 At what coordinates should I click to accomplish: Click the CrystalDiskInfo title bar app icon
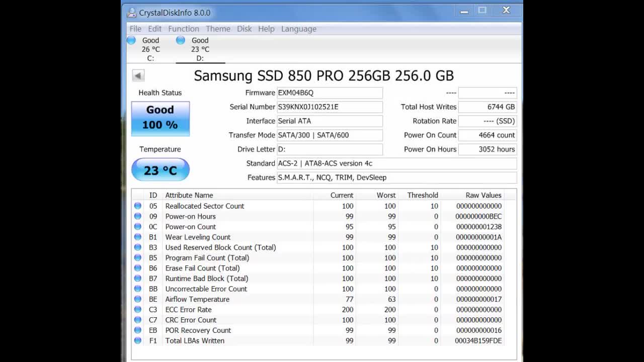point(132,13)
